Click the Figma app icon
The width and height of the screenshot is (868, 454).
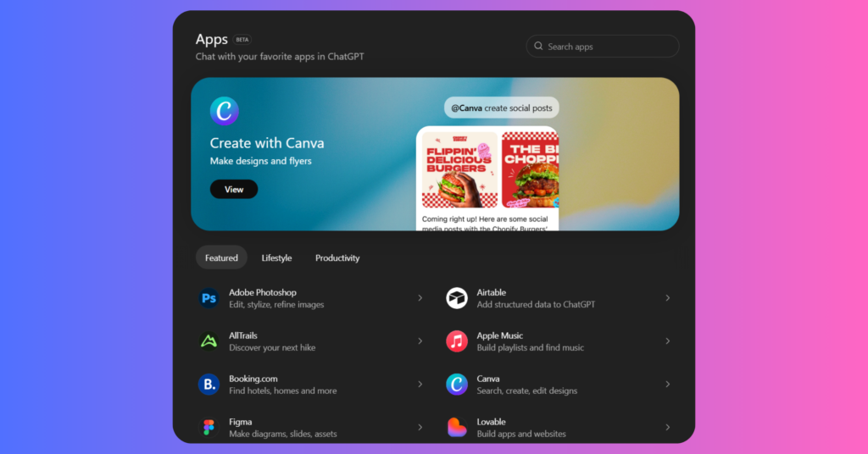pos(209,428)
